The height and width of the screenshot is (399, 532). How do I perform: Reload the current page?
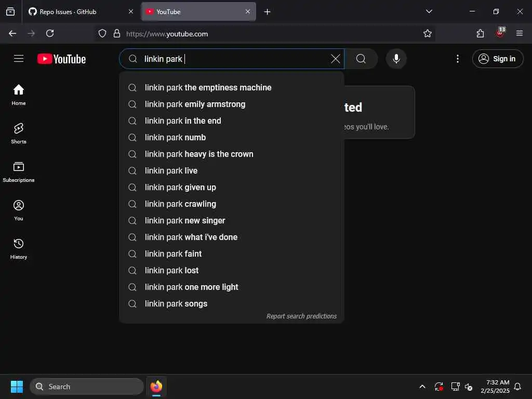[50, 33]
